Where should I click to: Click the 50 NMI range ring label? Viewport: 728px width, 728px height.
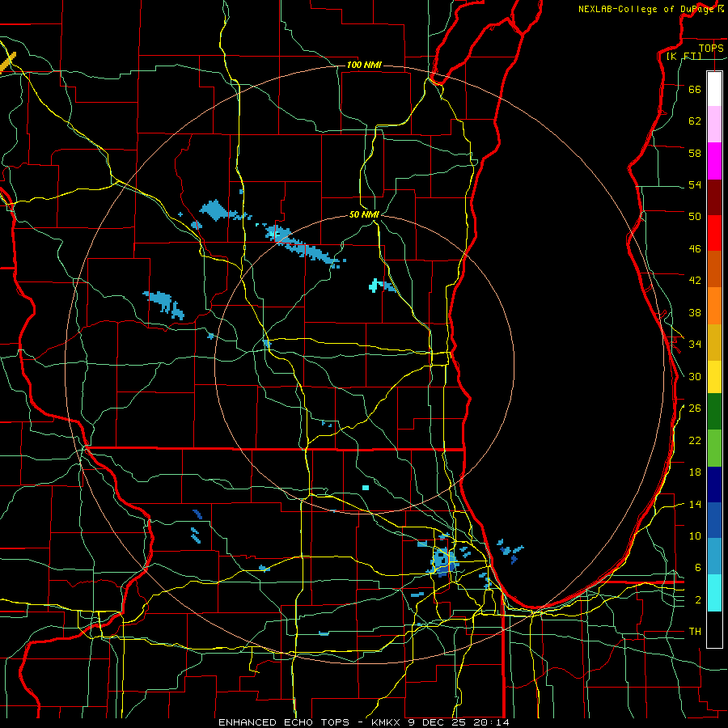[364, 214]
